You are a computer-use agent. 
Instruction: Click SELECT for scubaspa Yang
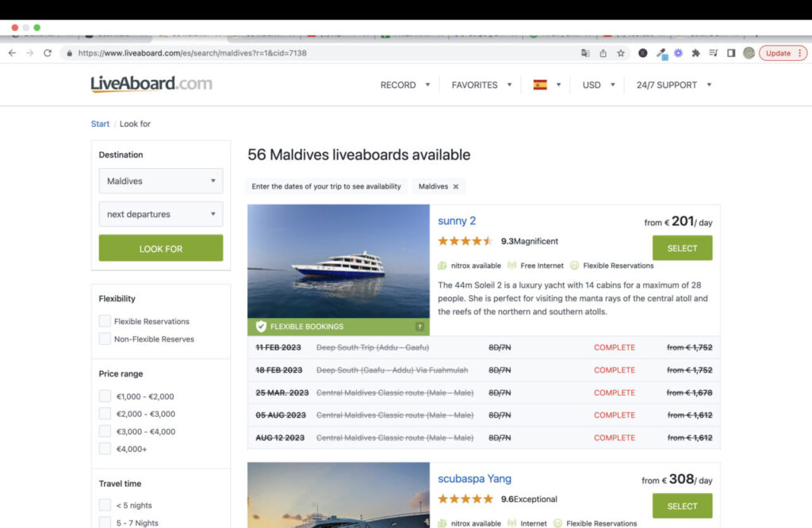[682, 506]
